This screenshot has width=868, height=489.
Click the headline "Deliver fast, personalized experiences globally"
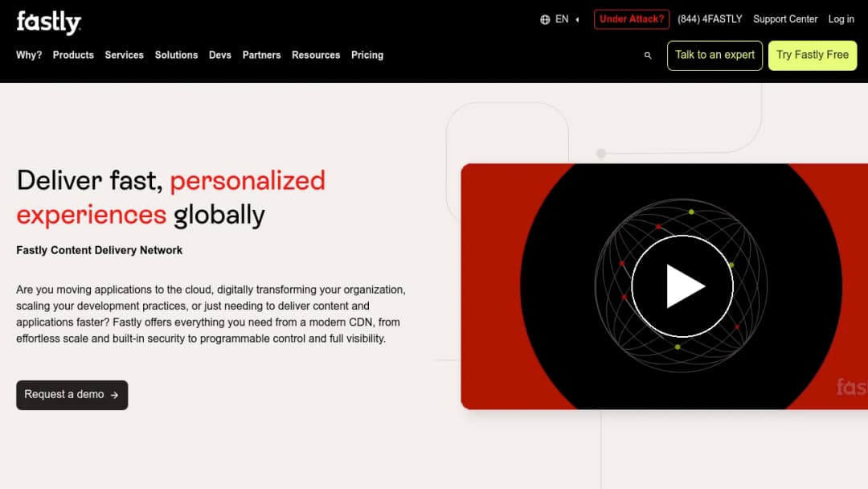click(x=170, y=199)
